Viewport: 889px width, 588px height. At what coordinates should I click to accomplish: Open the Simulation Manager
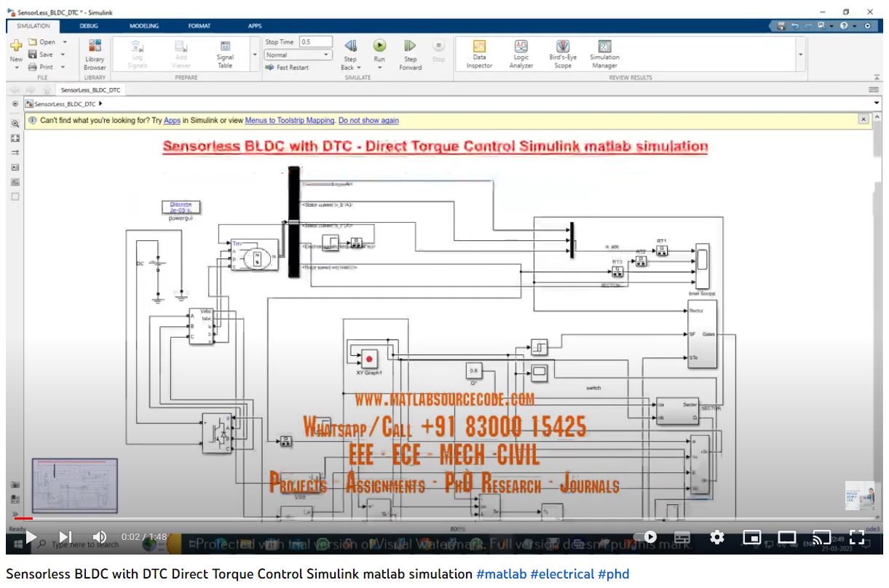point(604,53)
